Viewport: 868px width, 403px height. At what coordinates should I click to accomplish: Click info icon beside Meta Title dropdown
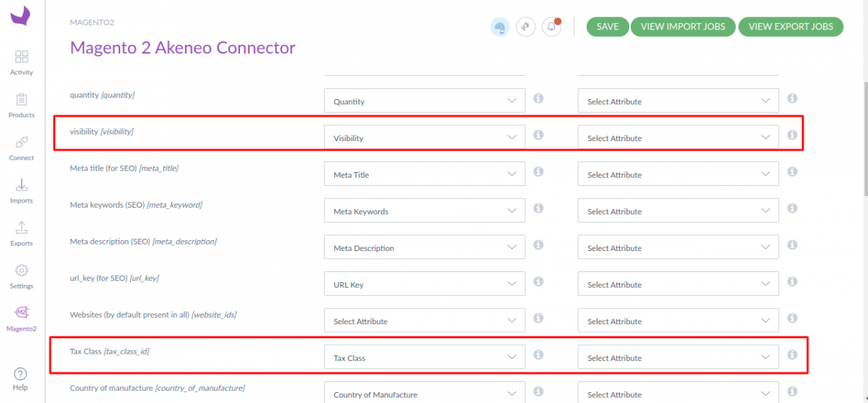[x=538, y=171]
